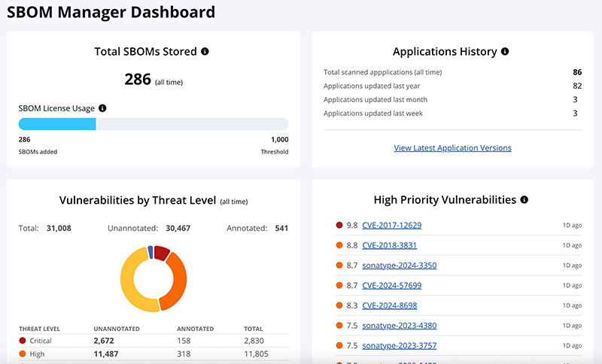Click the dark red donut chart segment
The image size is (602, 364).
[162, 253]
